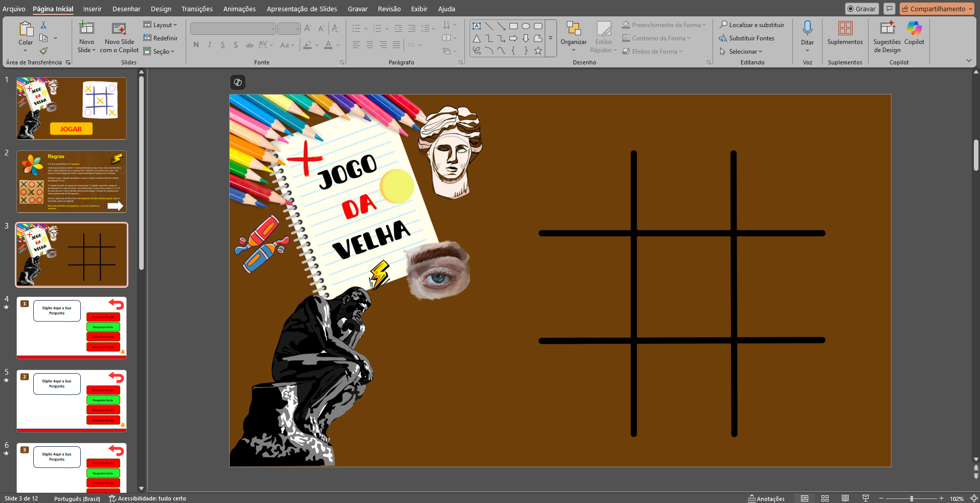Viewport: 980px width, 503px height.
Task: Open Localizar e substituir
Action: 751,25
